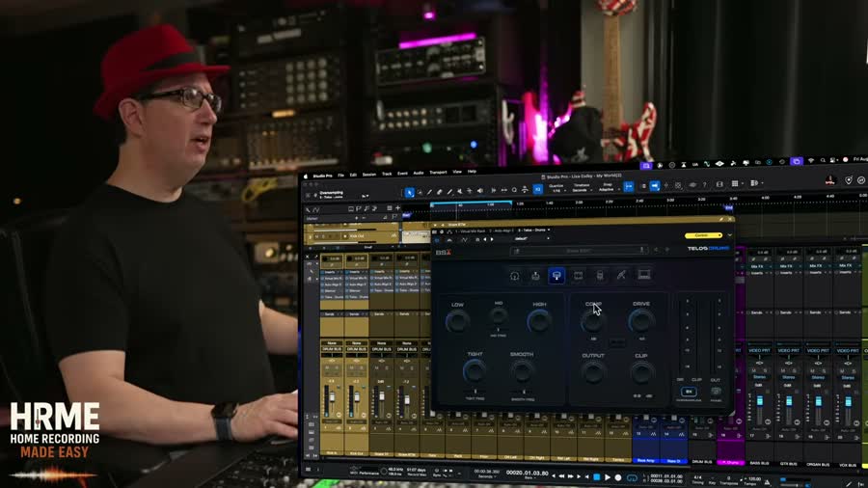Open the Timebase dropdown
This screenshot has width=868, height=488.
pos(581,188)
